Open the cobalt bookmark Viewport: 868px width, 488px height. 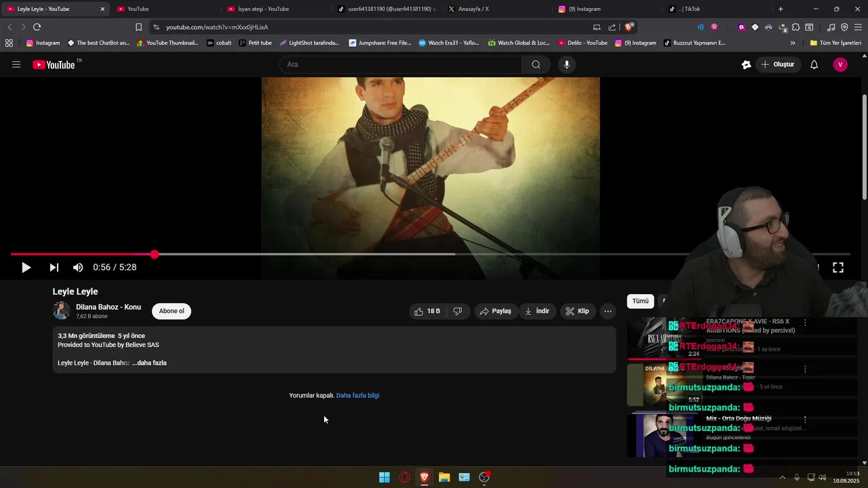[x=219, y=43]
